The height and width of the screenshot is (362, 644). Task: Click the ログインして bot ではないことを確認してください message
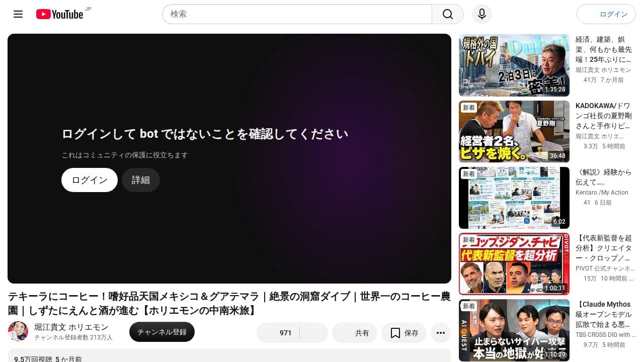coord(205,134)
